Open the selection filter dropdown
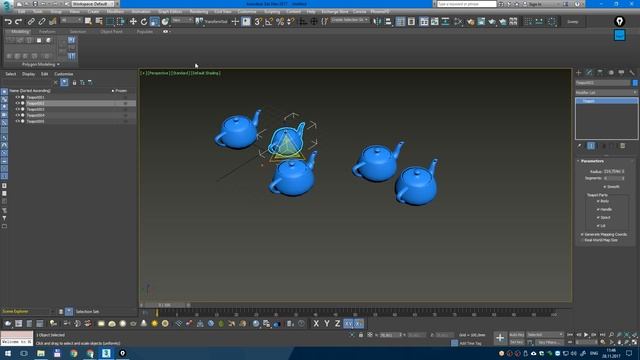640x360 pixels. tap(71, 20)
